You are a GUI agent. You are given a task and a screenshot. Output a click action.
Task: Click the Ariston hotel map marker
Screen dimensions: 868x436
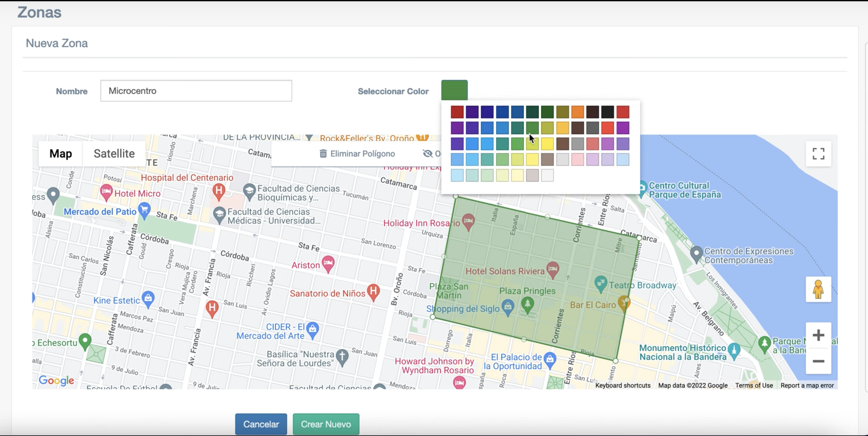point(328,263)
